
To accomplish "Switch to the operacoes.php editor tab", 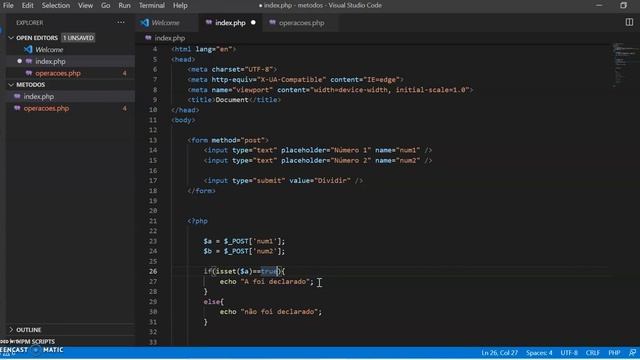I will tap(302, 23).
